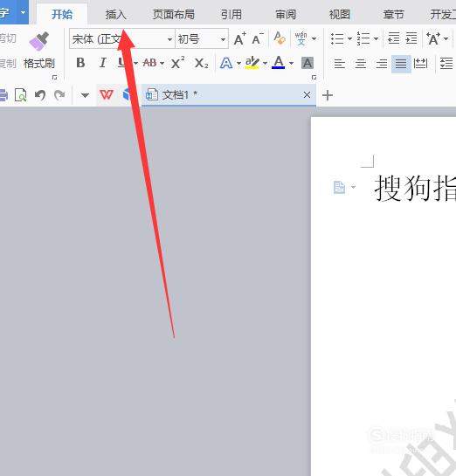Open the 引用 tab
This screenshot has height=476, width=456.
[231, 14]
